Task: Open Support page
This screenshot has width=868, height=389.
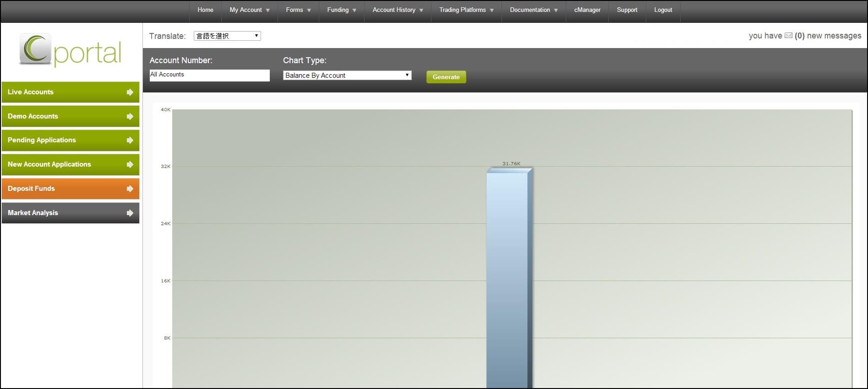Action: [627, 10]
